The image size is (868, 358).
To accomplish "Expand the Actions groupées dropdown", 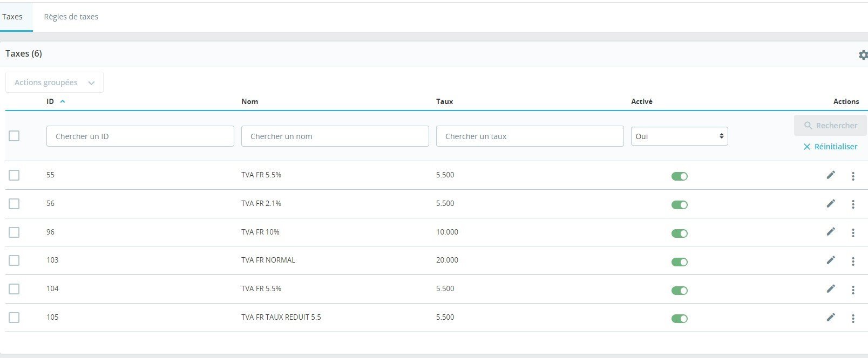I will click(55, 82).
